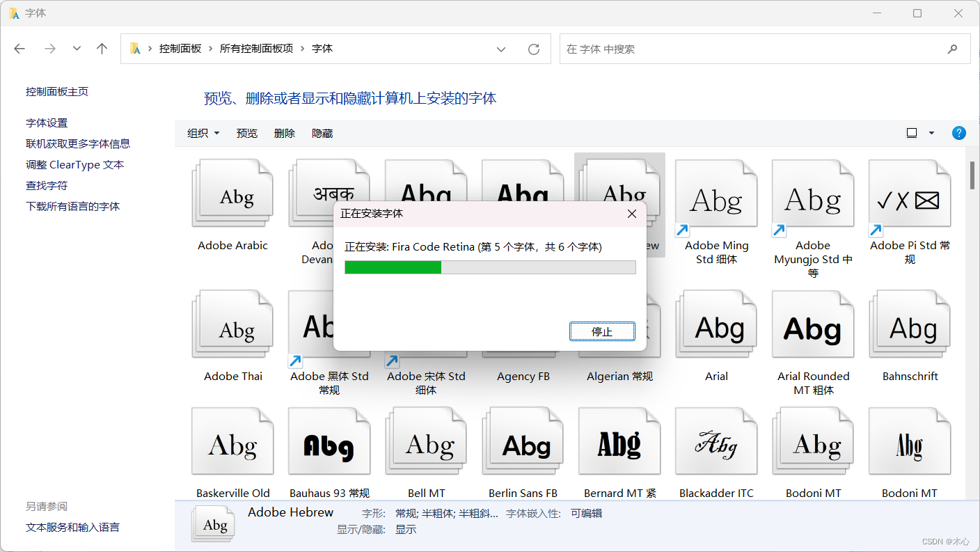Open the Arial font preview
This screenshot has height=552, width=980.
point(716,323)
